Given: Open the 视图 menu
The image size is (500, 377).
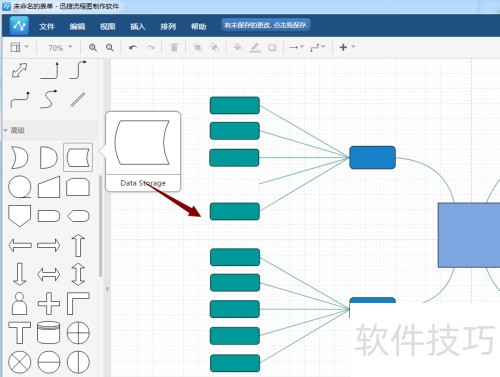Looking at the screenshot, I should point(108,26).
